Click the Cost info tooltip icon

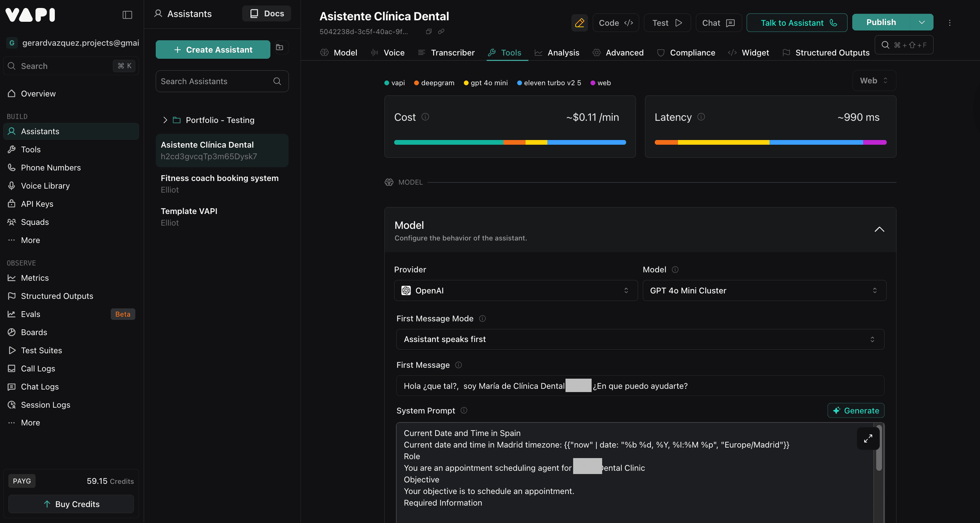click(425, 117)
